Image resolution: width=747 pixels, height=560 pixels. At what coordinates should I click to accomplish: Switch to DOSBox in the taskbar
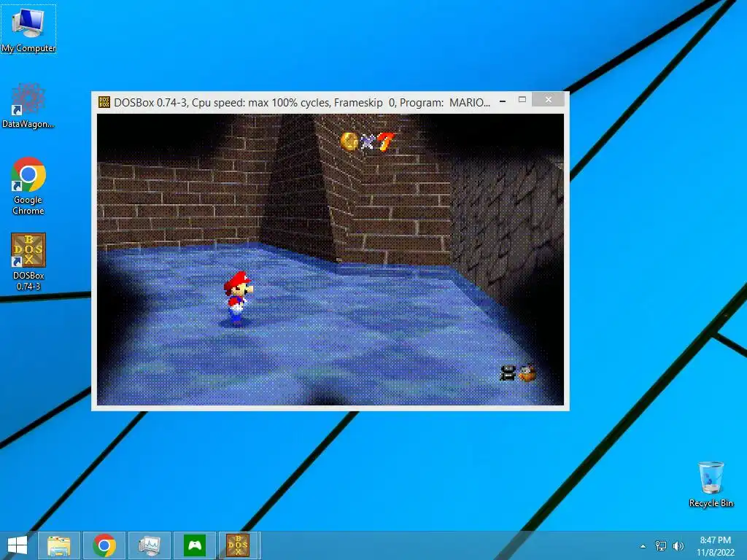(239, 545)
